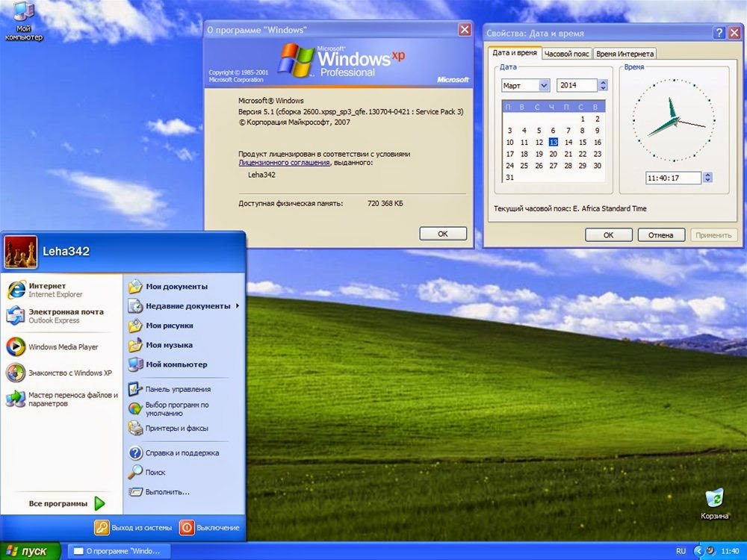Switch to the Дата и время tab

[x=515, y=53]
